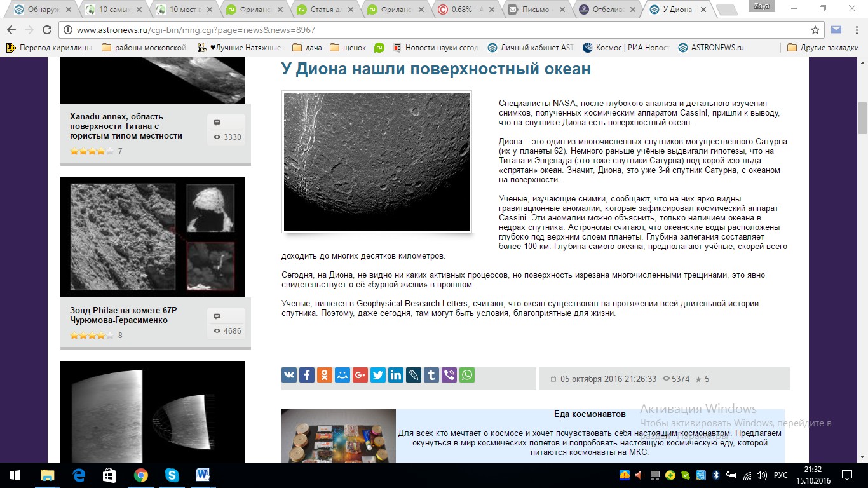Open 'Лучшие Натяжные' bookmark

[240, 48]
